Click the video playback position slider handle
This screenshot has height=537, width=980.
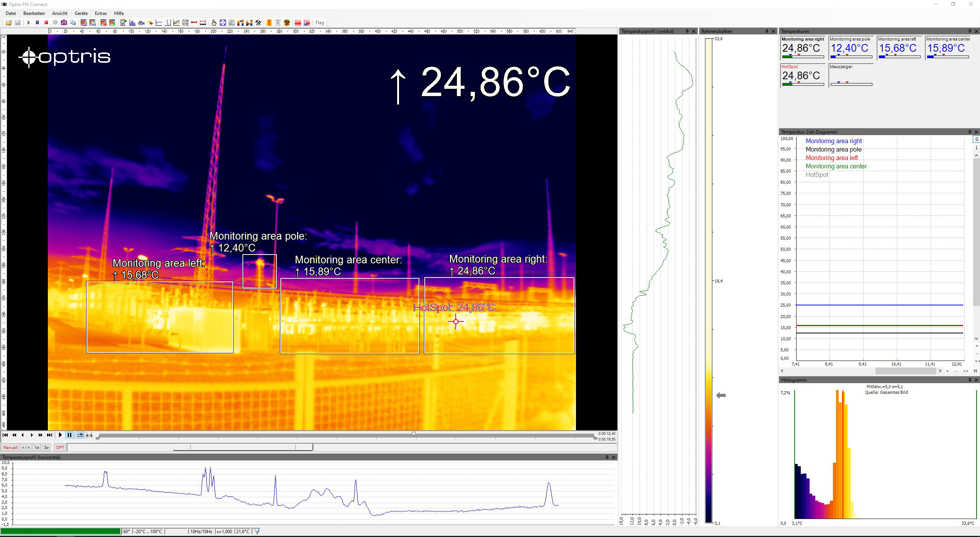tap(414, 434)
